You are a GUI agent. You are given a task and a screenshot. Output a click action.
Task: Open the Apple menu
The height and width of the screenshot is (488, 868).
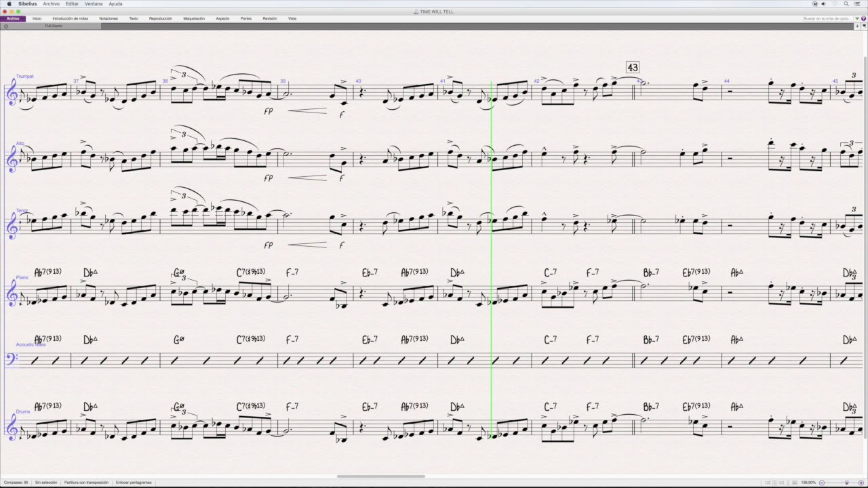pyautogui.click(x=9, y=3)
